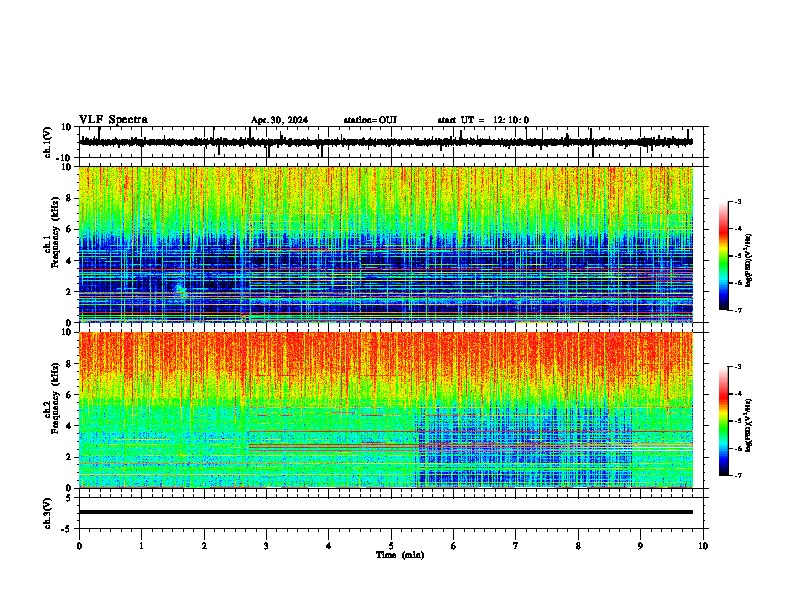Click the '8' tick on the time axis

(578, 546)
